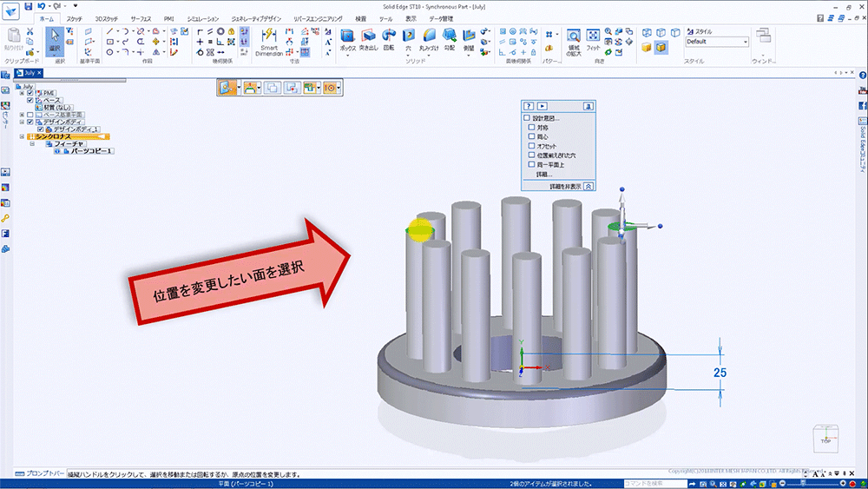Collapse the フィーチャ tree node

[x=32, y=143]
